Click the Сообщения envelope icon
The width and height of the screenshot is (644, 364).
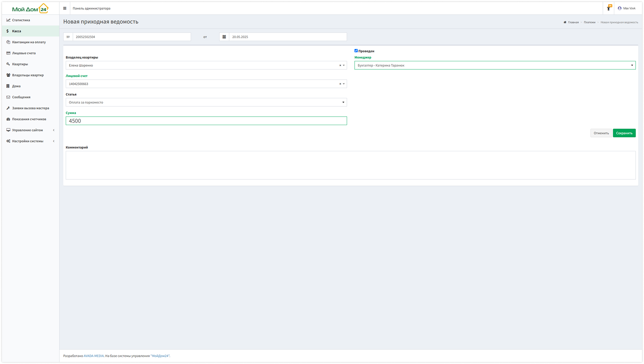[x=8, y=97]
